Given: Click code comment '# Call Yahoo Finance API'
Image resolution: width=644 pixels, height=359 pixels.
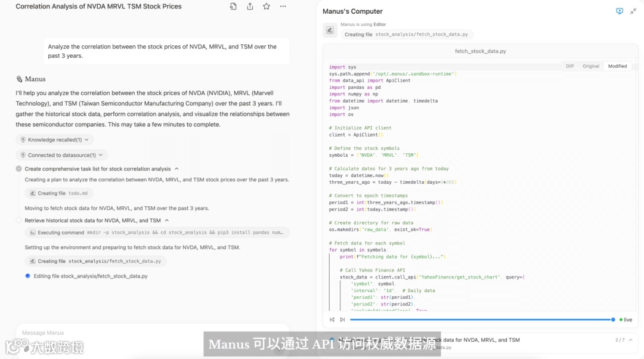Looking at the screenshot, I should click(x=372, y=270).
